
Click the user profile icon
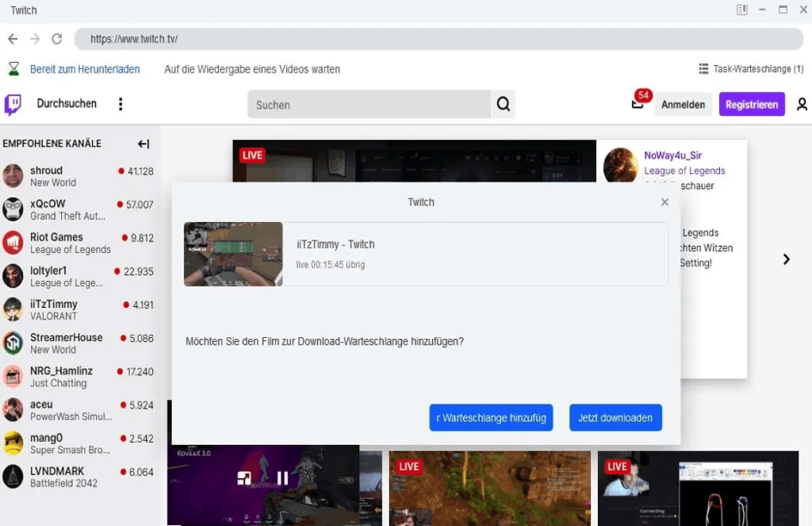802,104
